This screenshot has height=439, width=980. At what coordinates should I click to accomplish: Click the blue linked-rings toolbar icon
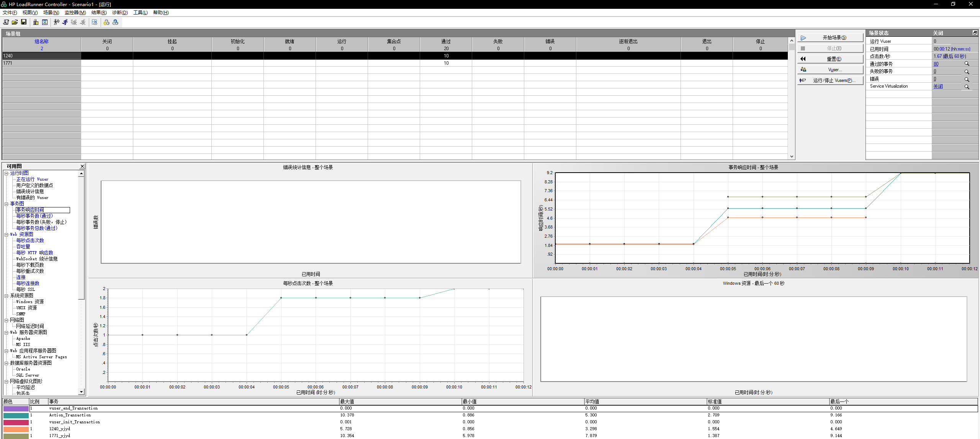115,22
